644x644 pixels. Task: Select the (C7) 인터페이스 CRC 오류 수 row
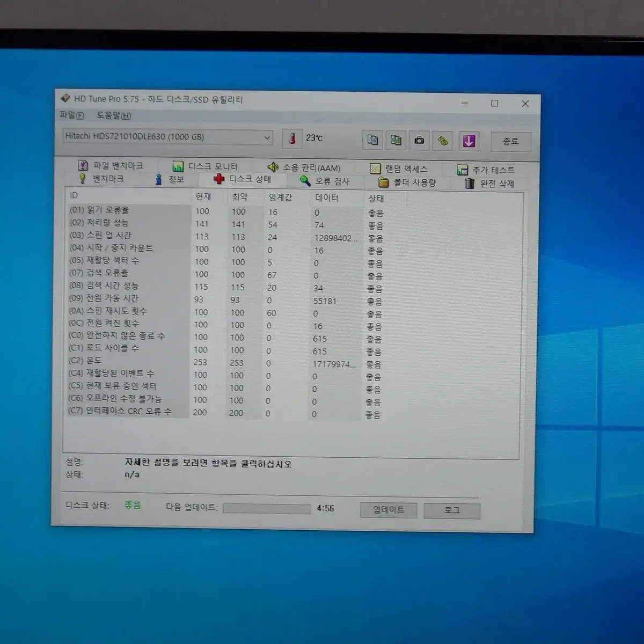point(223,412)
